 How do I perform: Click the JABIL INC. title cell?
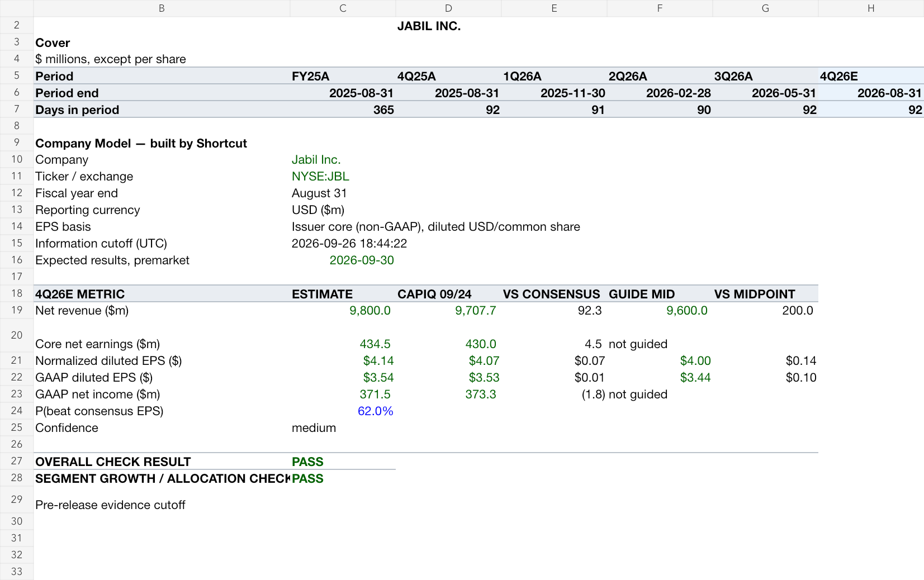429,26
